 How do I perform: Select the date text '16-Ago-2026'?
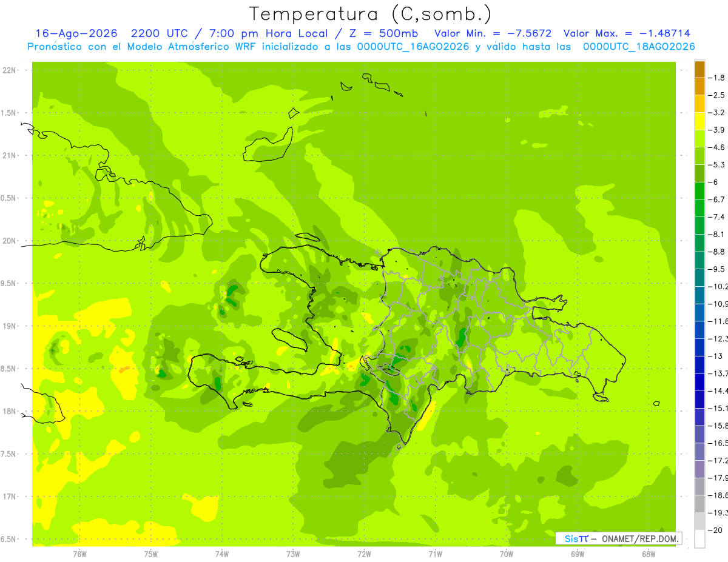76,33
